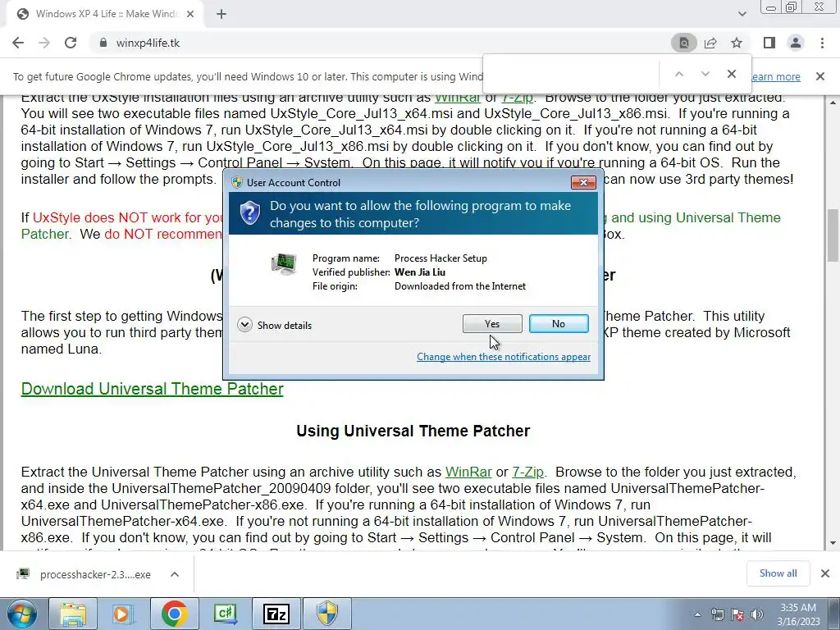The image size is (840, 630).
Task: Open the Chrome profile avatar
Action: [796, 43]
